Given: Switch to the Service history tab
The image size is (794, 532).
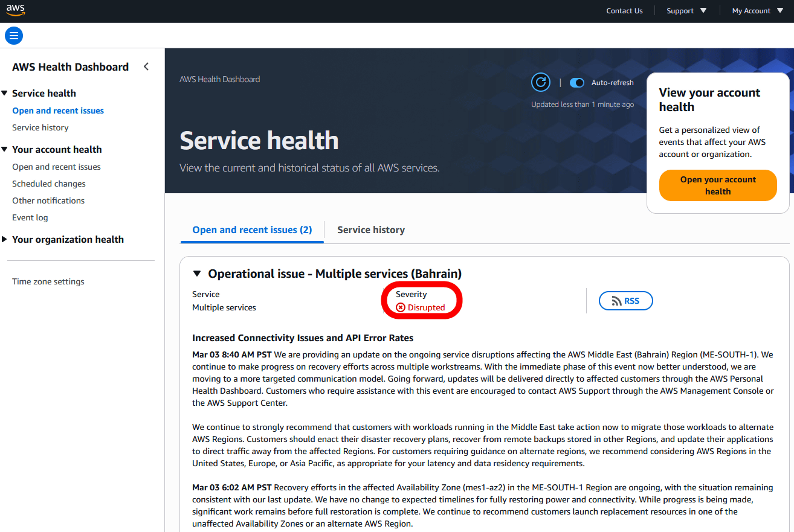Looking at the screenshot, I should click(370, 230).
